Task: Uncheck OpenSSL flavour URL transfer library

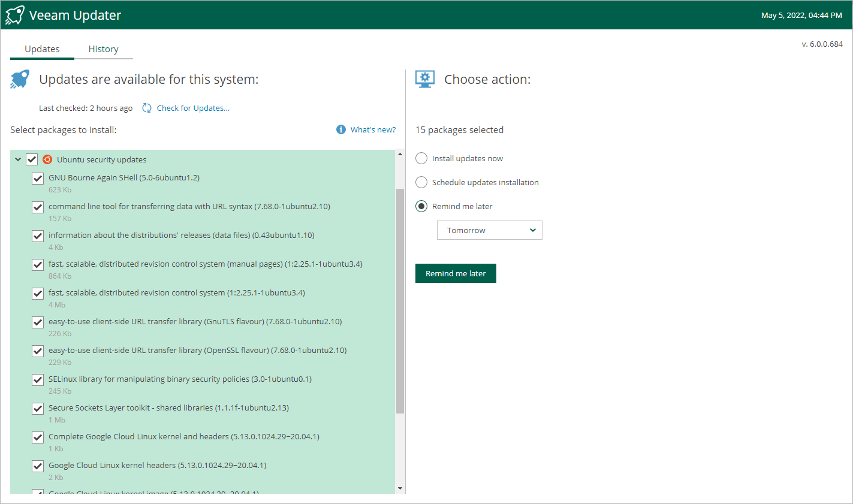Action: [x=38, y=351]
